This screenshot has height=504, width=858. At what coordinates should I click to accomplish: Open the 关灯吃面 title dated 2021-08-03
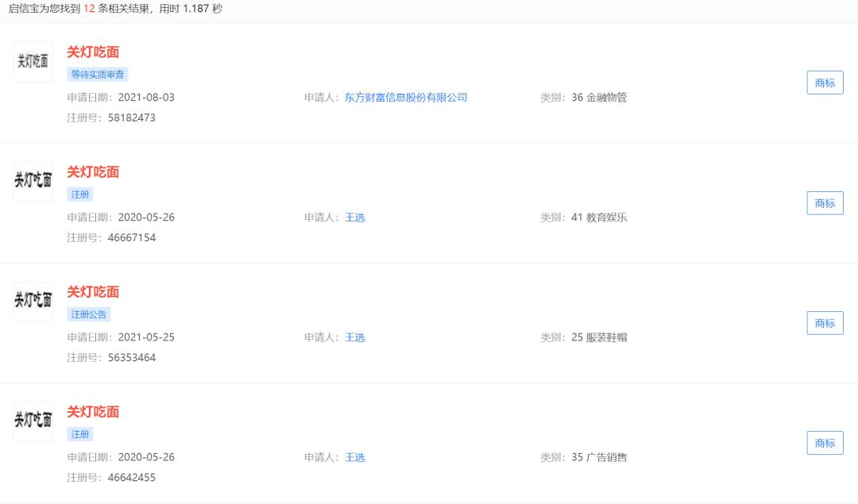[93, 52]
